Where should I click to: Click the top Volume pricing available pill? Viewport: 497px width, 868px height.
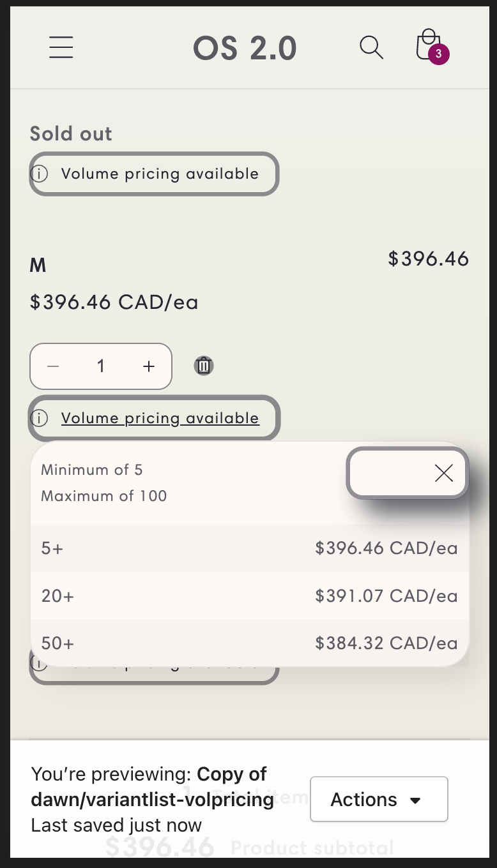pyautogui.click(x=153, y=174)
